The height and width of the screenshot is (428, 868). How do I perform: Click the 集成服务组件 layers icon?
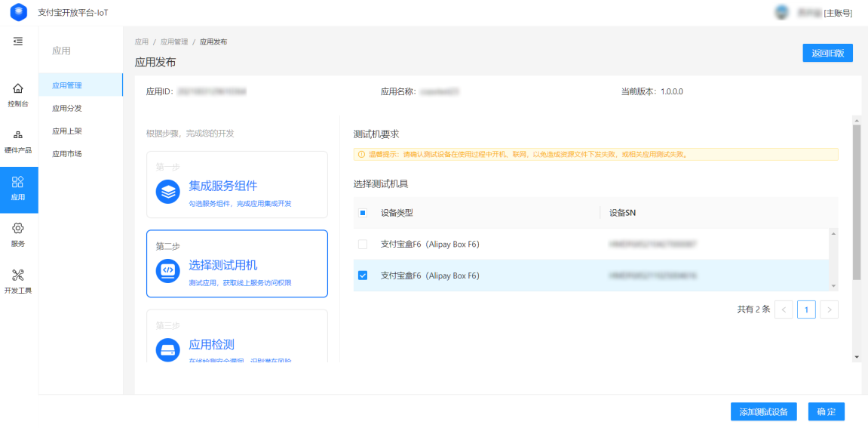pos(167,191)
